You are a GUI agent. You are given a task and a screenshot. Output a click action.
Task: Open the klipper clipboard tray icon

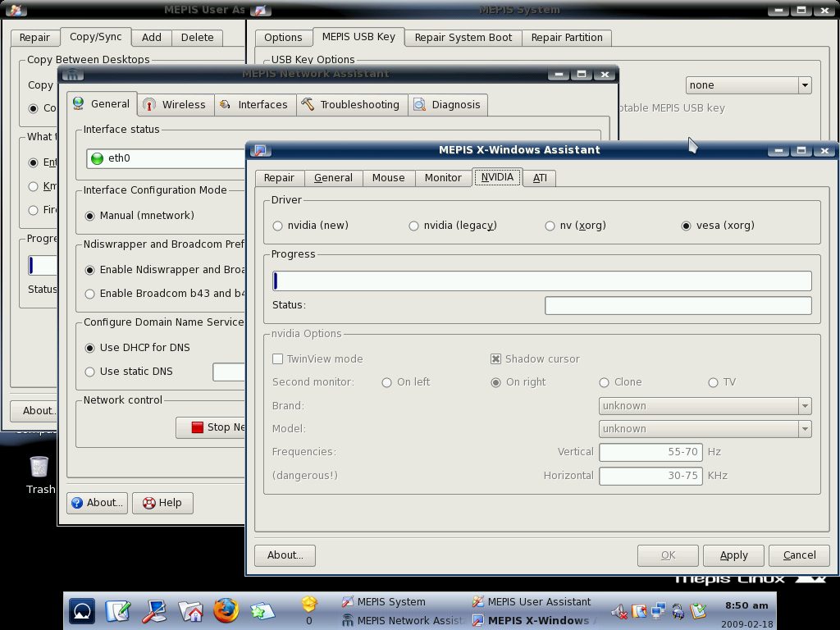click(x=638, y=611)
